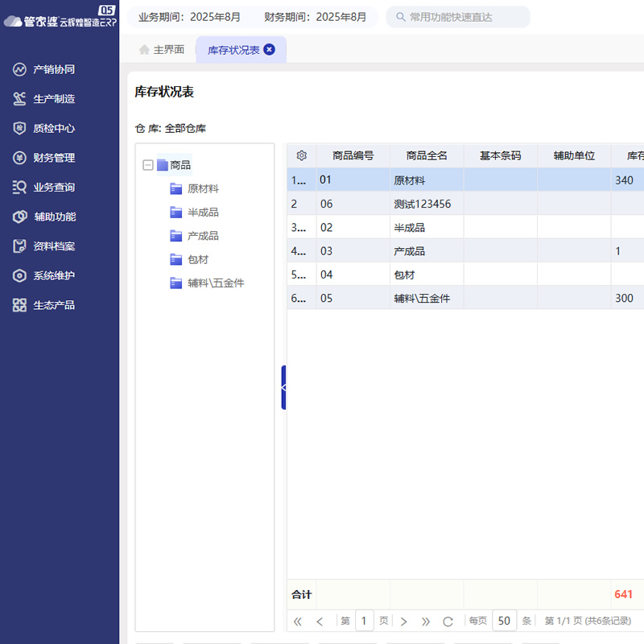Viewport: 644px width, 644px height.
Task: Select the 包材 folder in tree
Action: click(190, 259)
